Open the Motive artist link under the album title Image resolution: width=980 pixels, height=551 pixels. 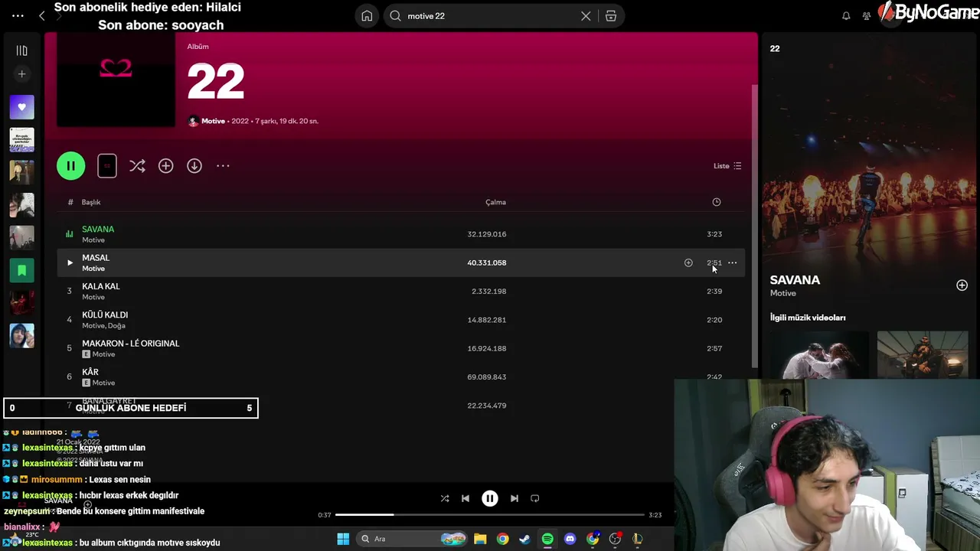tap(213, 121)
